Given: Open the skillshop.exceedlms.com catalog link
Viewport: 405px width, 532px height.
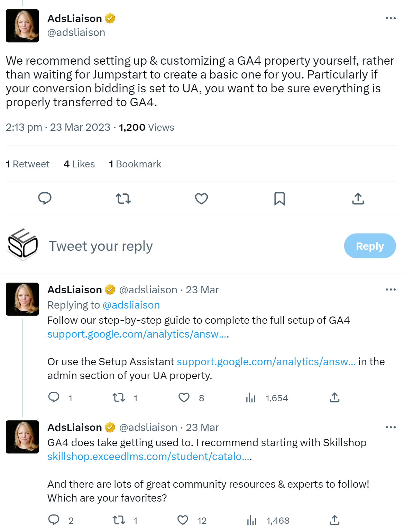Looking at the screenshot, I should [149, 457].
